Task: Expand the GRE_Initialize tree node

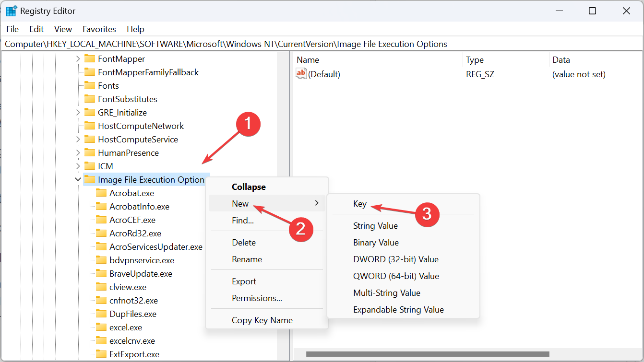Action: pyautogui.click(x=78, y=113)
